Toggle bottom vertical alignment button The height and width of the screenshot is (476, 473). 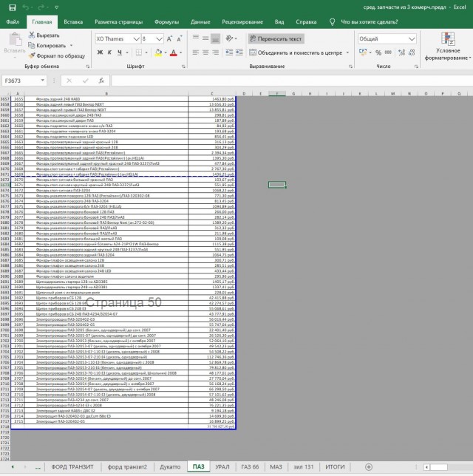click(215, 38)
